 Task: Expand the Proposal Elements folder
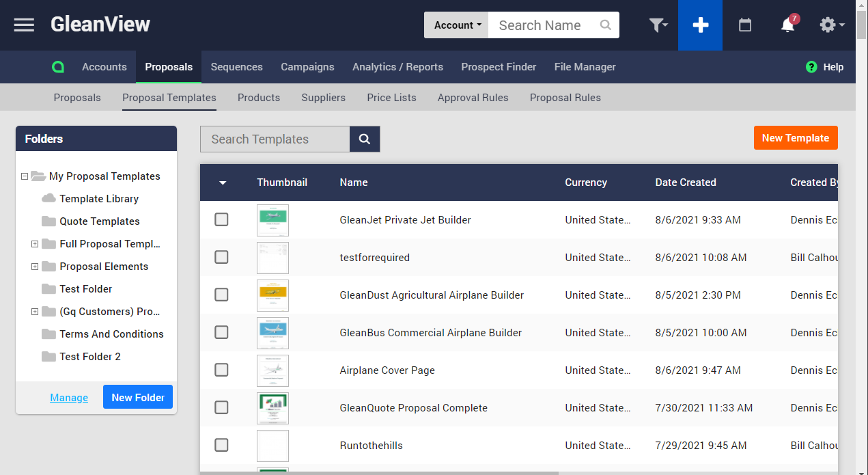pyautogui.click(x=35, y=267)
